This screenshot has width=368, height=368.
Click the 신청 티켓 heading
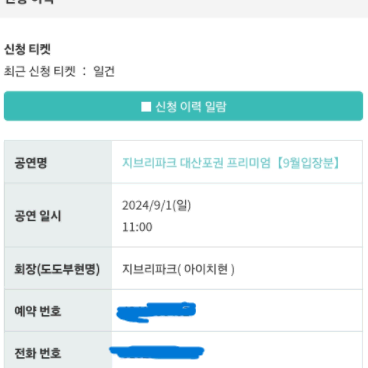27,49
